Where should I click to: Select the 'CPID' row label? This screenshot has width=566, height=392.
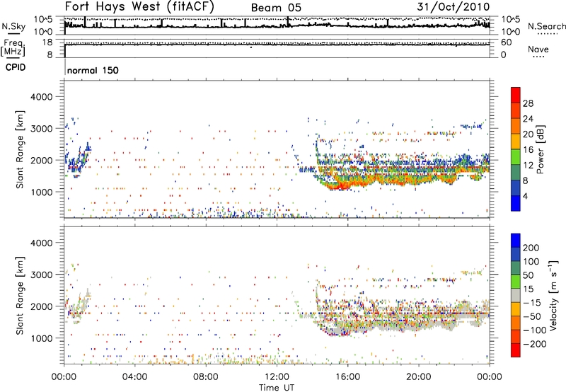(16, 67)
